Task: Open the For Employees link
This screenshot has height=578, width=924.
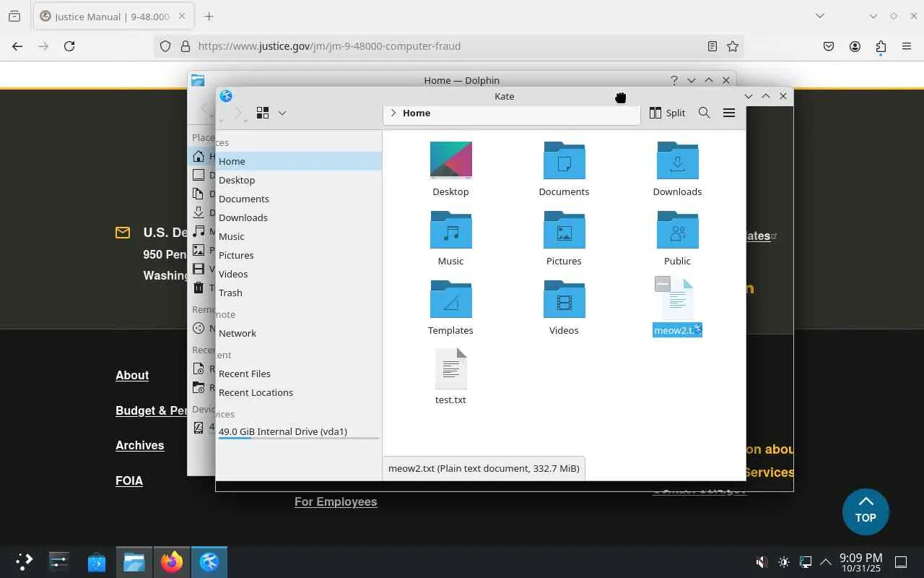Action: click(336, 501)
